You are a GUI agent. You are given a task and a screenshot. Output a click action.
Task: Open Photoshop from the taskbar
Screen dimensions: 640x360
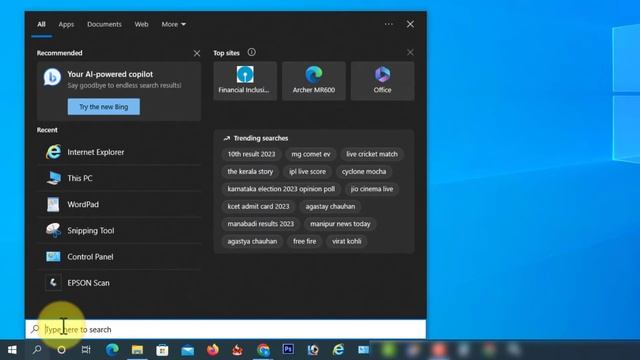(288, 349)
